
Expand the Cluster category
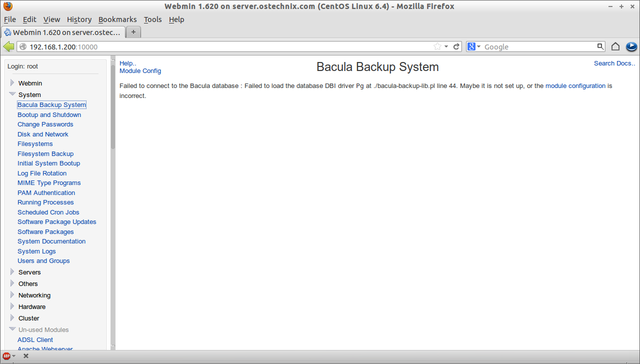(12, 318)
